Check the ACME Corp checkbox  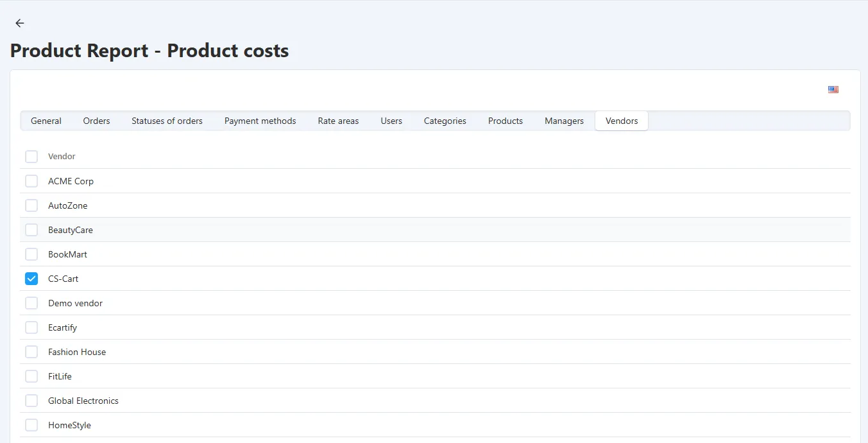pos(31,181)
